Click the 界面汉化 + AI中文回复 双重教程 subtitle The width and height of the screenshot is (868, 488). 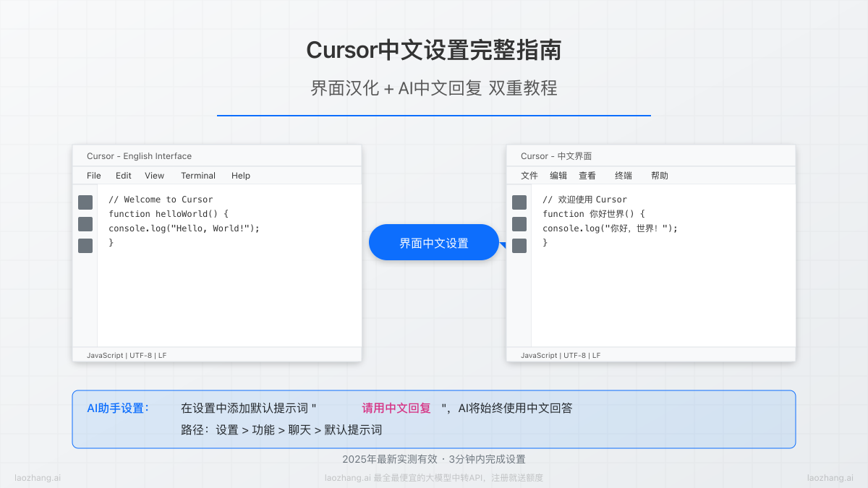(x=434, y=88)
